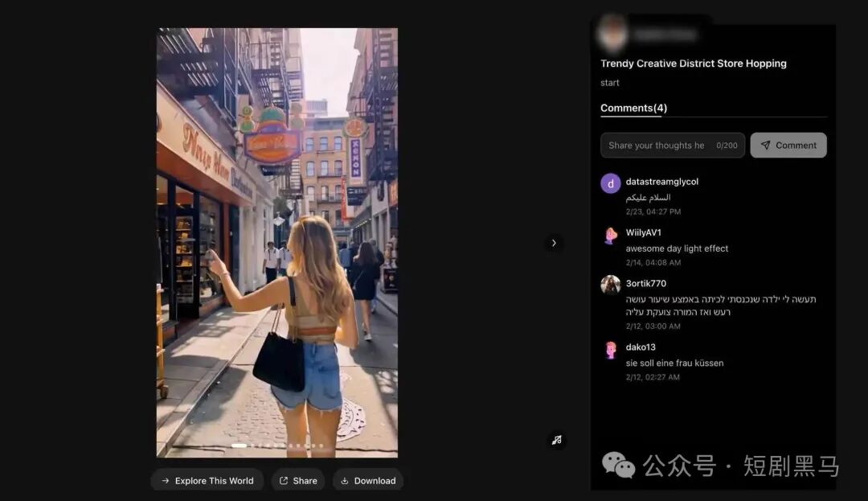Viewport: 868px width, 501px height.
Task: Click the street scene video preview
Action: [276, 241]
